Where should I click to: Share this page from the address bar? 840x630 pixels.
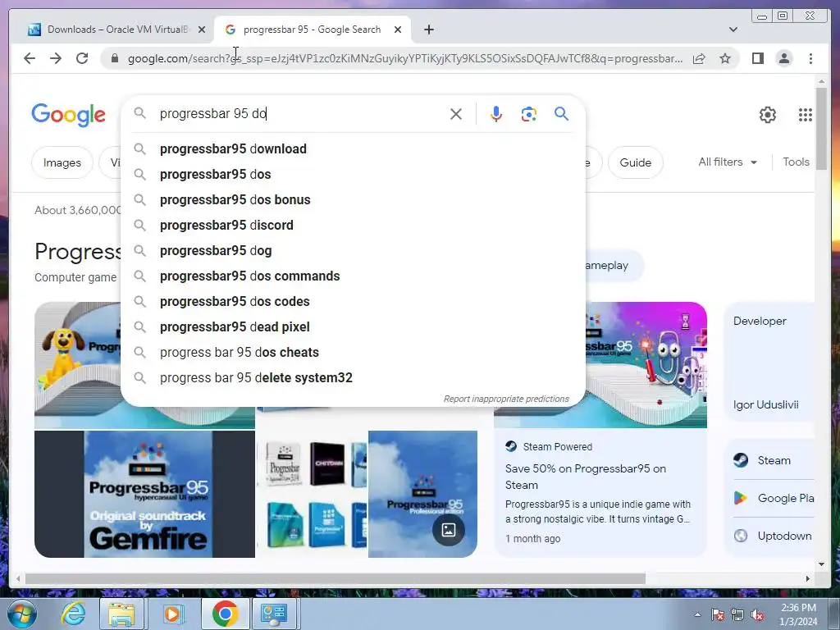pyautogui.click(x=699, y=58)
